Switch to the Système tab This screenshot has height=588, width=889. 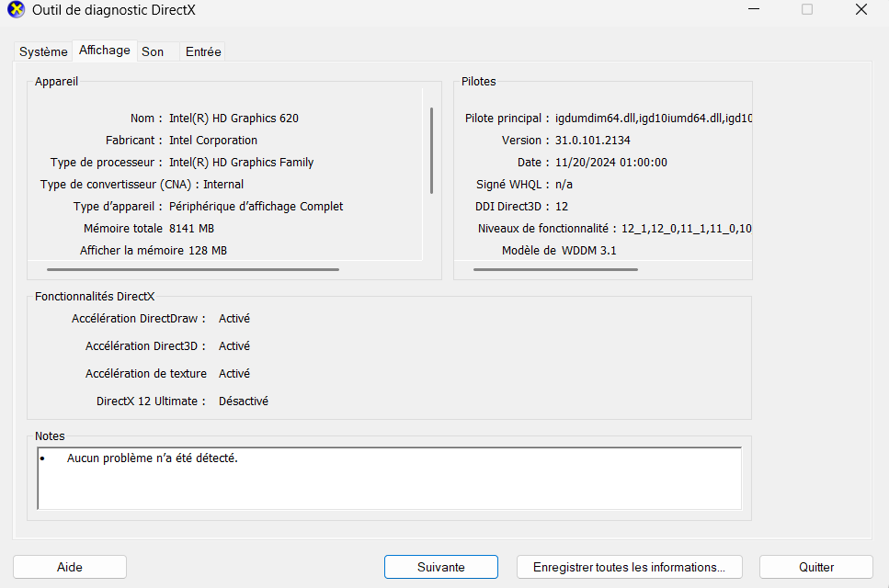point(43,51)
